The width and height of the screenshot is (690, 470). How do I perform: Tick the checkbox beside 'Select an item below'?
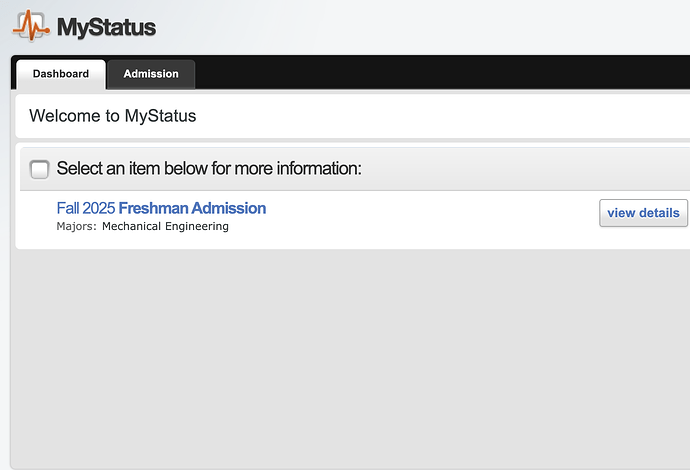click(40, 169)
